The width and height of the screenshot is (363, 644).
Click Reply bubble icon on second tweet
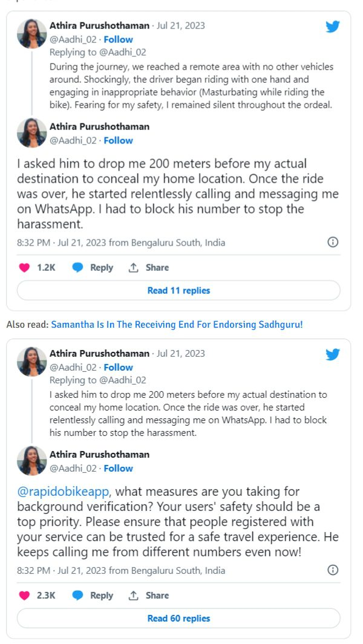(77, 596)
